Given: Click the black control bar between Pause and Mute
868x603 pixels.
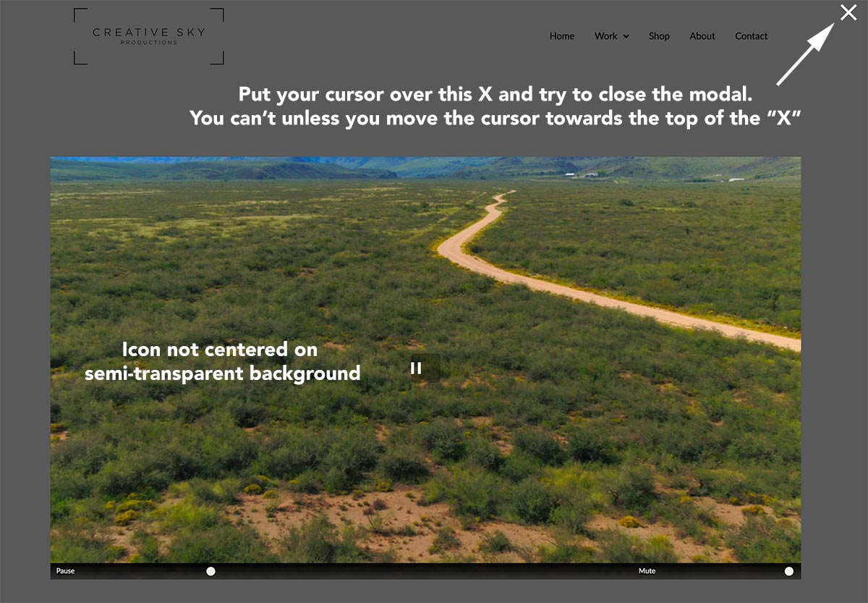Looking at the screenshot, I should click(427, 571).
